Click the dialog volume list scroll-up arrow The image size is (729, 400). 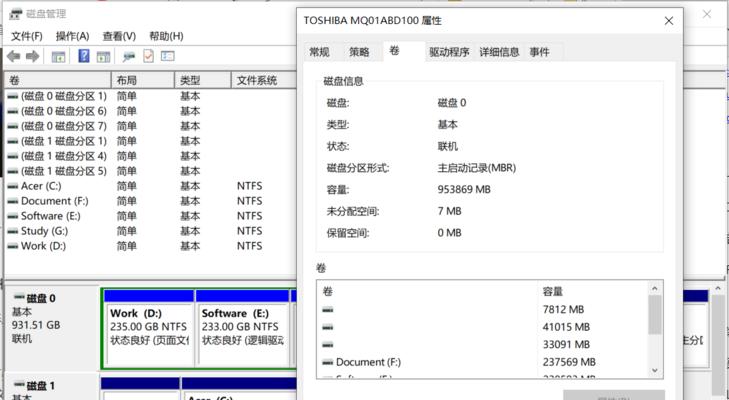tap(655, 289)
